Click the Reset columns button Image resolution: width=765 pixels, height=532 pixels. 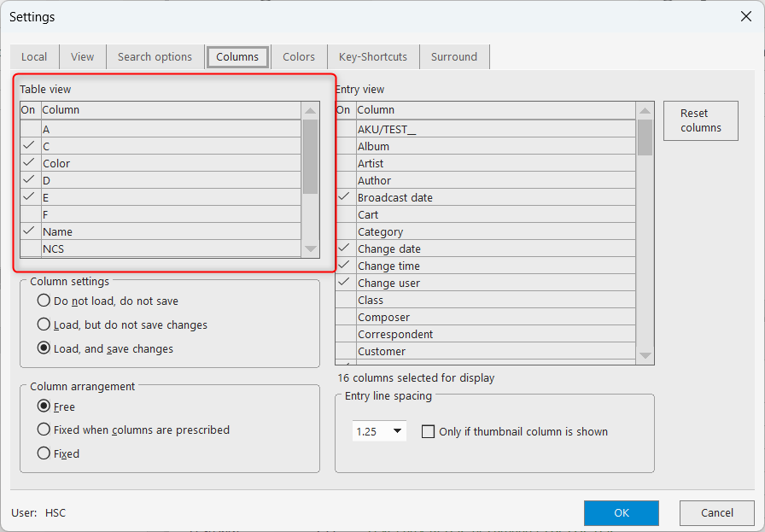point(700,120)
